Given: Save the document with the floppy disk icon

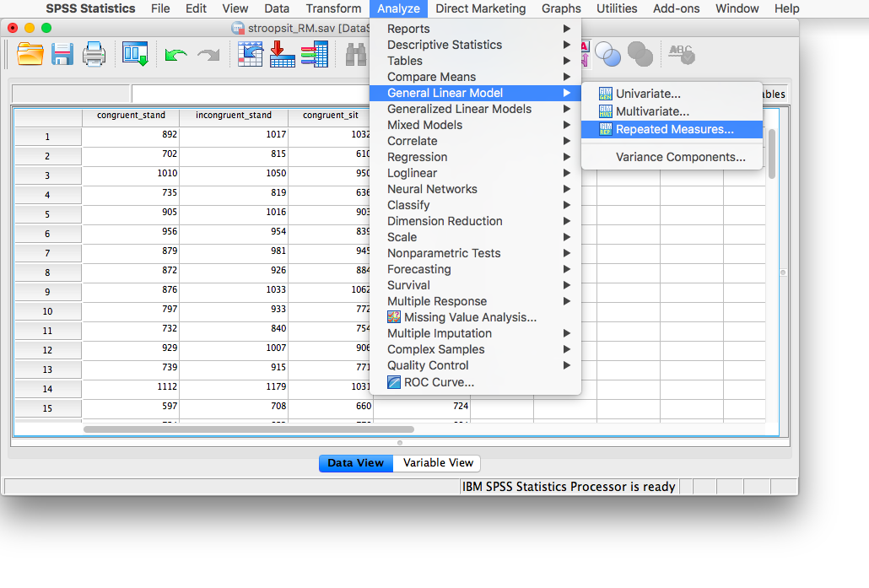Looking at the screenshot, I should (x=62, y=54).
